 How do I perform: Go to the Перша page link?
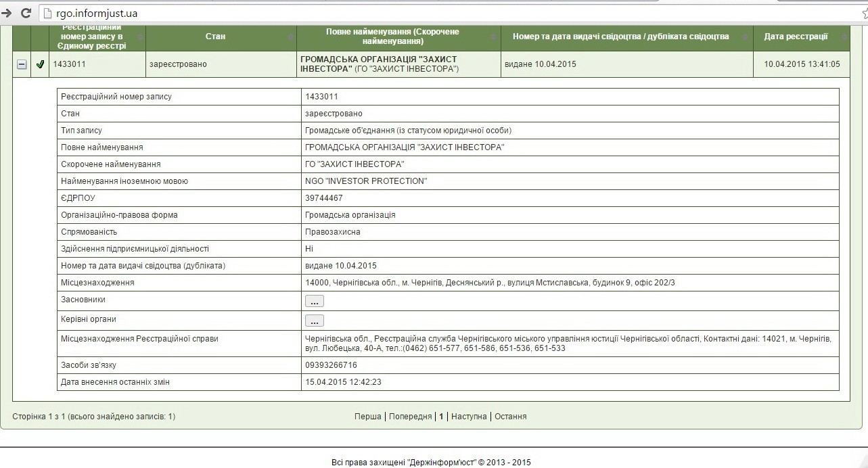click(x=367, y=417)
